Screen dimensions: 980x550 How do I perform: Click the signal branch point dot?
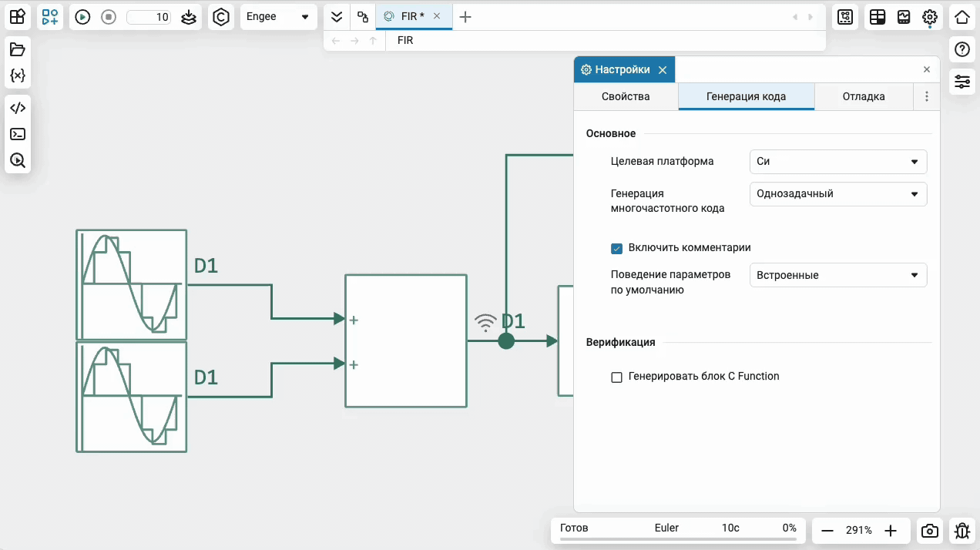[x=506, y=340]
